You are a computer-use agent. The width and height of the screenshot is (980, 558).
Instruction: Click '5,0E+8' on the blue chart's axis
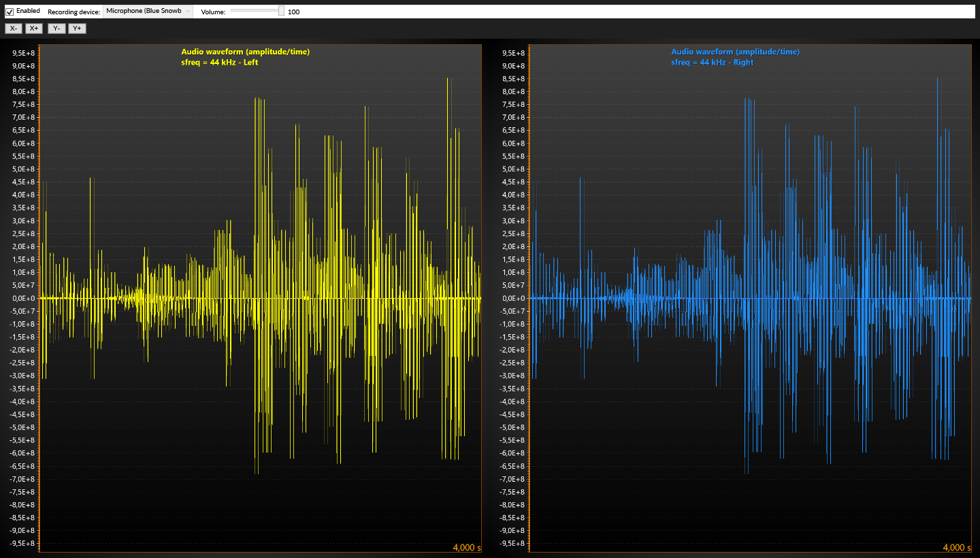(x=514, y=169)
